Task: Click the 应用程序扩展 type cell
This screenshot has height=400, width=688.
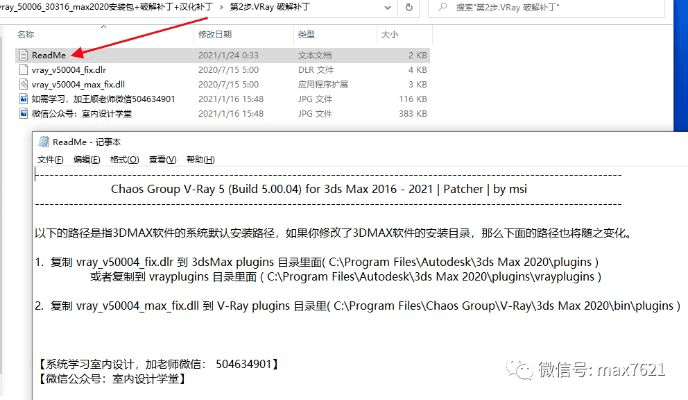Action: [x=323, y=84]
